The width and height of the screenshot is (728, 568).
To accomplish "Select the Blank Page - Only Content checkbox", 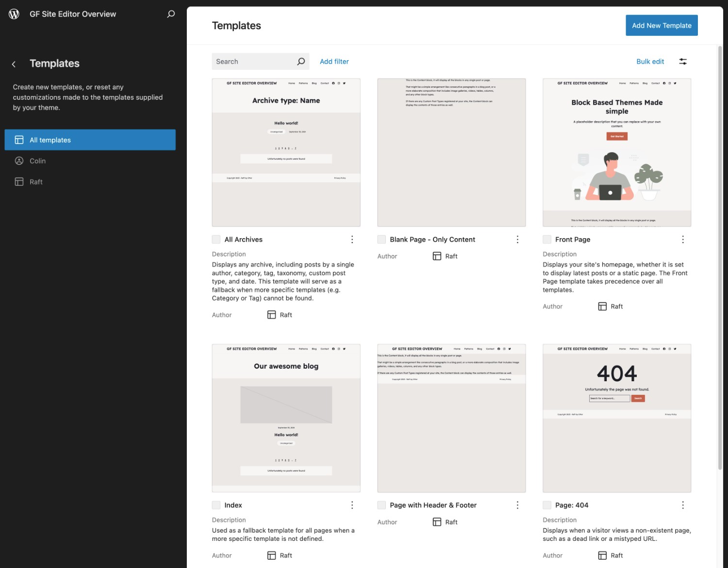I will coord(381,240).
